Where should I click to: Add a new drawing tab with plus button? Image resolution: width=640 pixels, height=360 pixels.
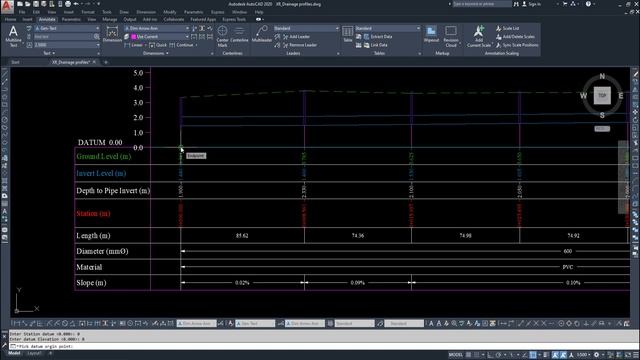pyautogui.click(x=106, y=62)
